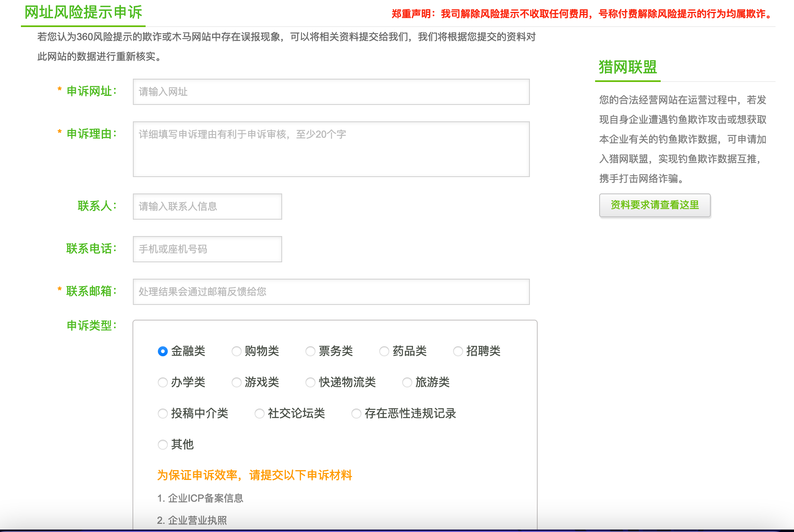Select the 招聘类 radio option
The height and width of the screenshot is (532, 794).
tap(458, 351)
